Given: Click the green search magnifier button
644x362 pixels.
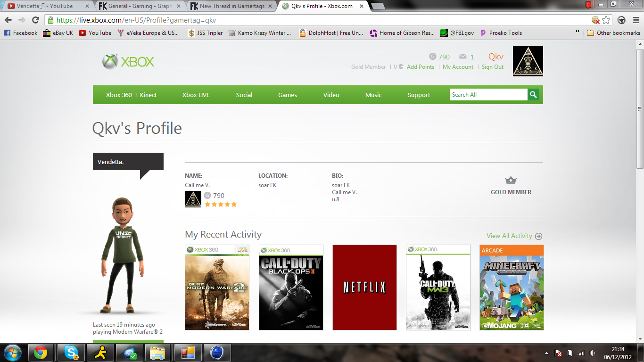Looking at the screenshot, I should click(533, 95).
